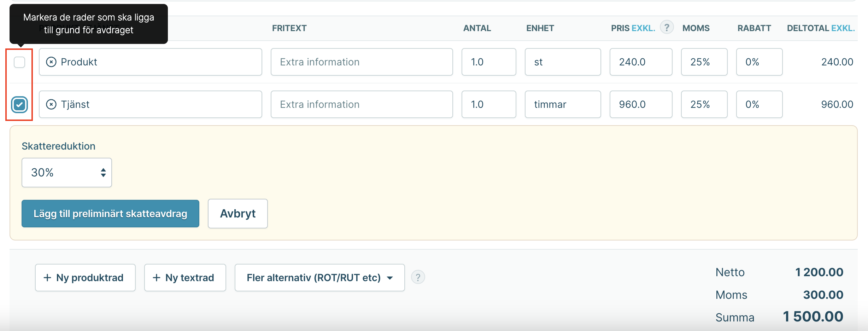Open the help icon beside PRIS EXKL.

coord(667,27)
